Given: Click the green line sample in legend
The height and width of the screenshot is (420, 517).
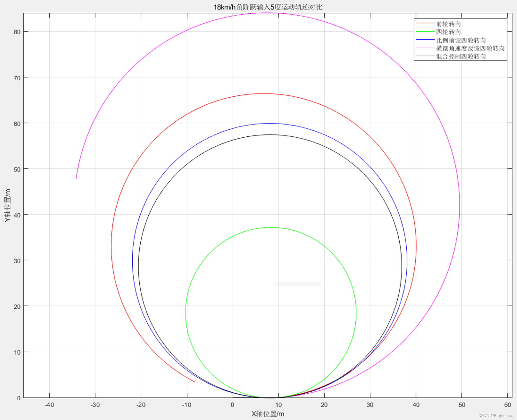Looking at the screenshot, I should pyautogui.click(x=425, y=32).
